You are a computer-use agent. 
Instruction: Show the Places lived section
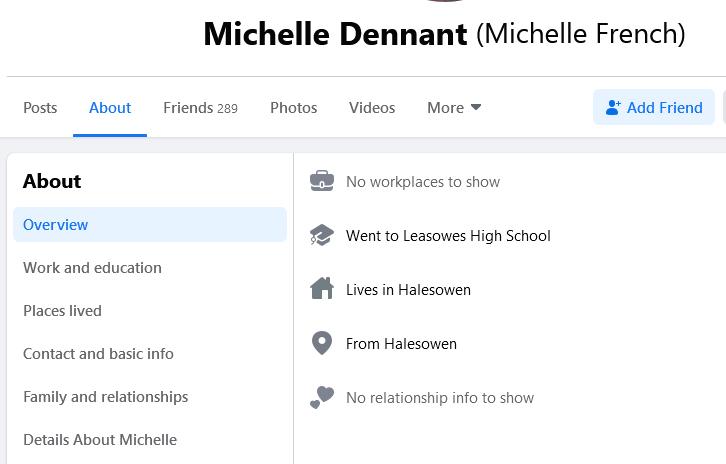click(x=62, y=311)
